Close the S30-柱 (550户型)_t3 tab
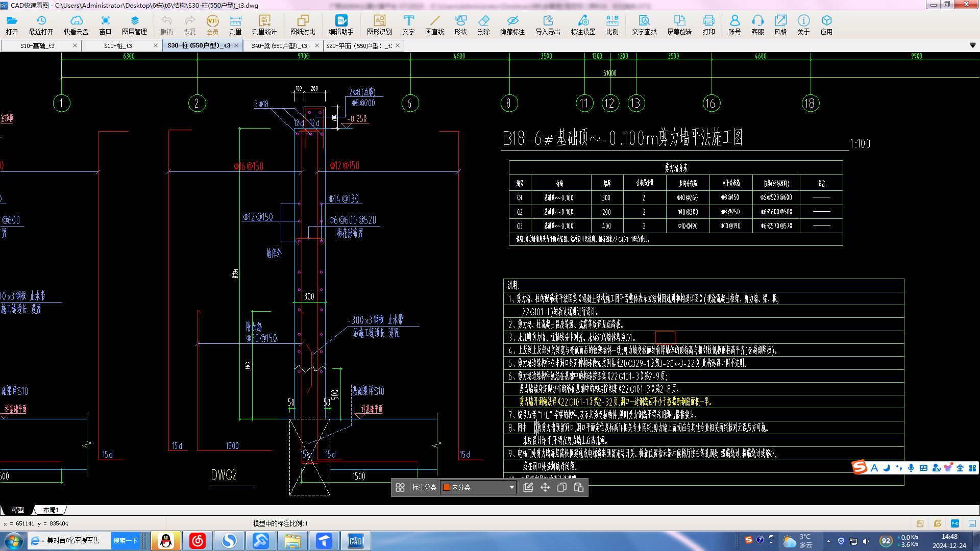Image resolution: width=980 pixels, height=551 pixels. [236, 45]
